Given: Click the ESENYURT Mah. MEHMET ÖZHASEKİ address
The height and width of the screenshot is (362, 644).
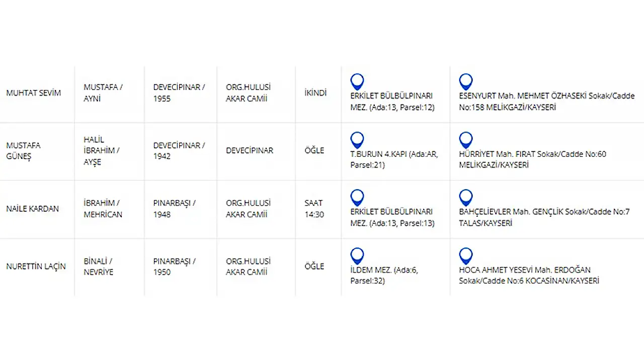Looking at the screenshot, I should point(546,102).
